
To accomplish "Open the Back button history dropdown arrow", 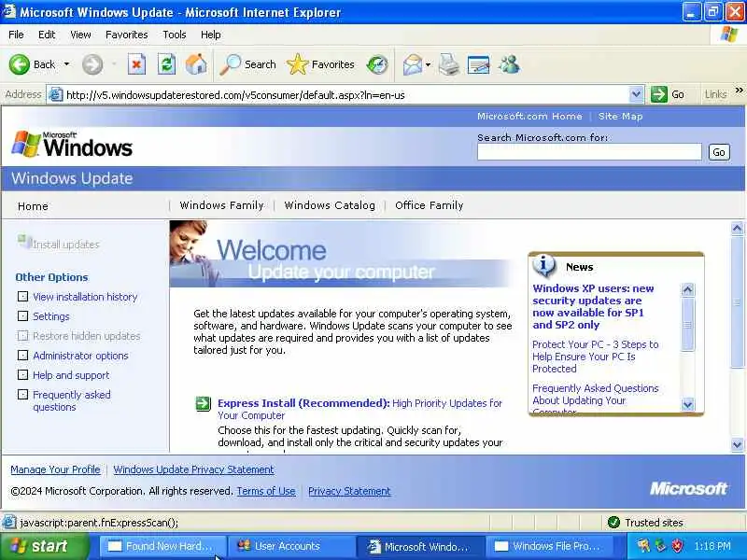I will coord(66,64).
